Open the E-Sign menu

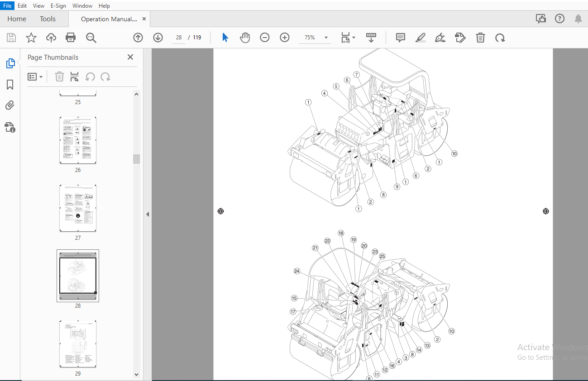click(58, 6)
